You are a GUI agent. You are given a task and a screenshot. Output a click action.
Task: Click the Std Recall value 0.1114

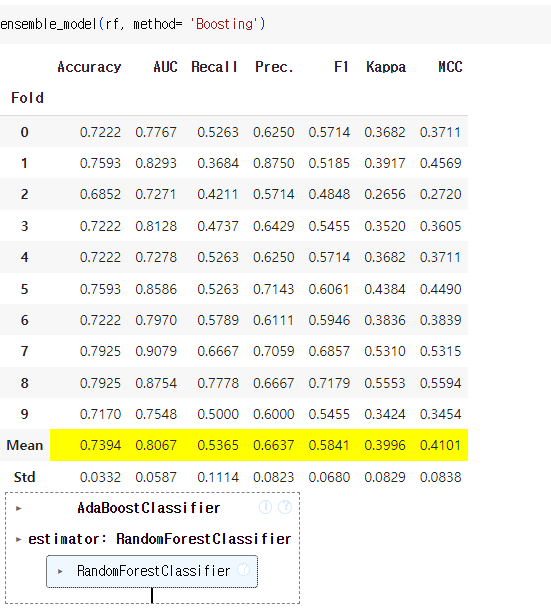[218, 477]
